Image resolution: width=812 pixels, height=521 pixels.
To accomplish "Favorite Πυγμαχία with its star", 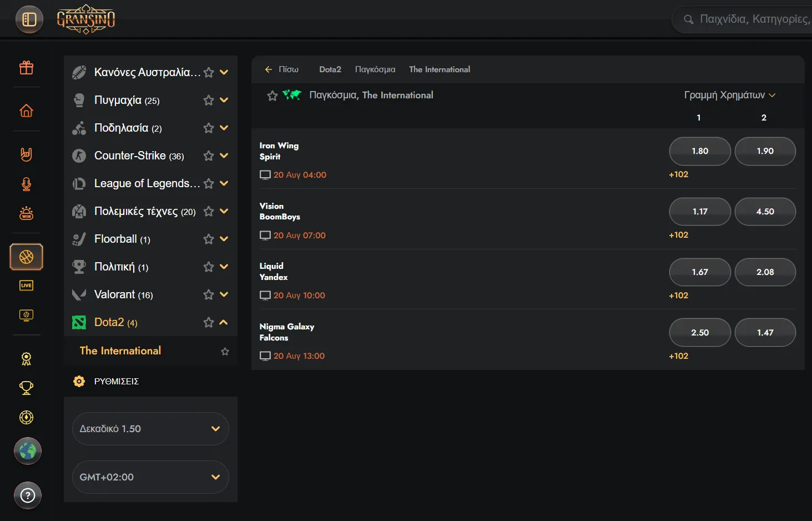I will 209,100.
